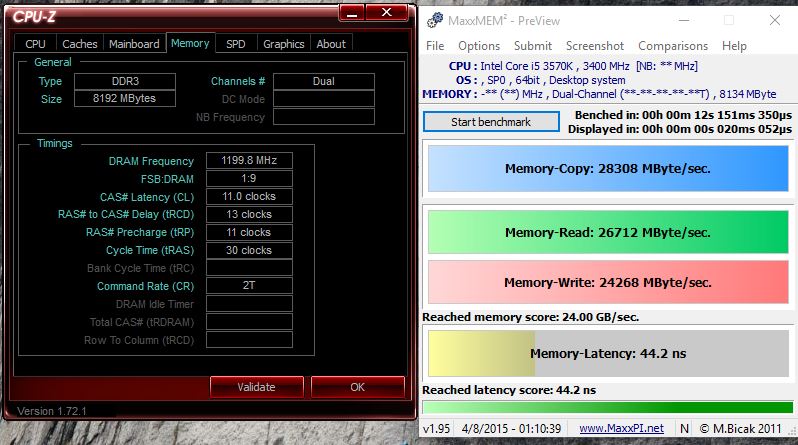The width and height of the screenshot is (798, 445).
Task: Click the Validate button in CPU-Z
Action: [256, 387]
